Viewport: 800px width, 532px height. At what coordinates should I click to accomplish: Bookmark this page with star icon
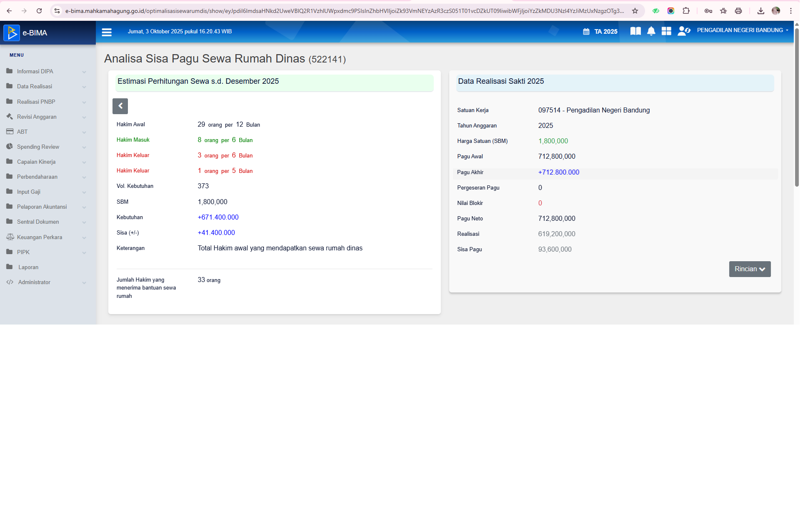[635, 11]
